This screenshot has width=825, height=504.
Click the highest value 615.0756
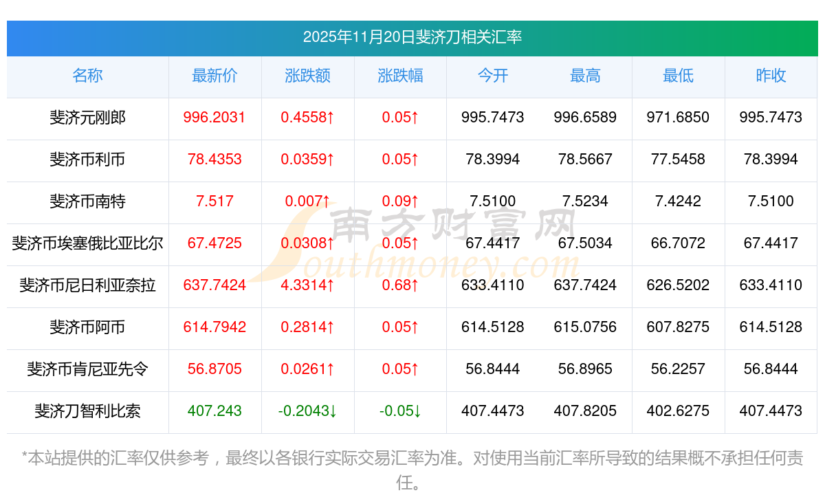pos(585,327)
